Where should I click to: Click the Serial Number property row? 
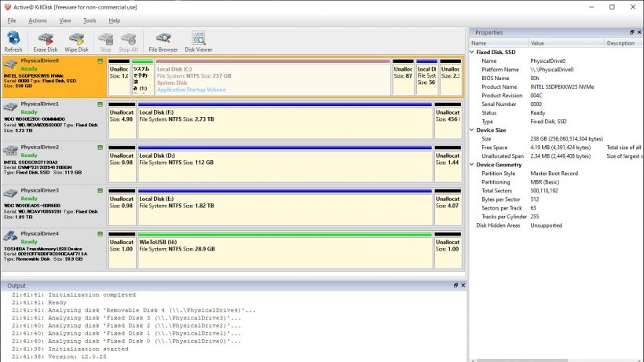pyautogui.click(x=556, y=104)
